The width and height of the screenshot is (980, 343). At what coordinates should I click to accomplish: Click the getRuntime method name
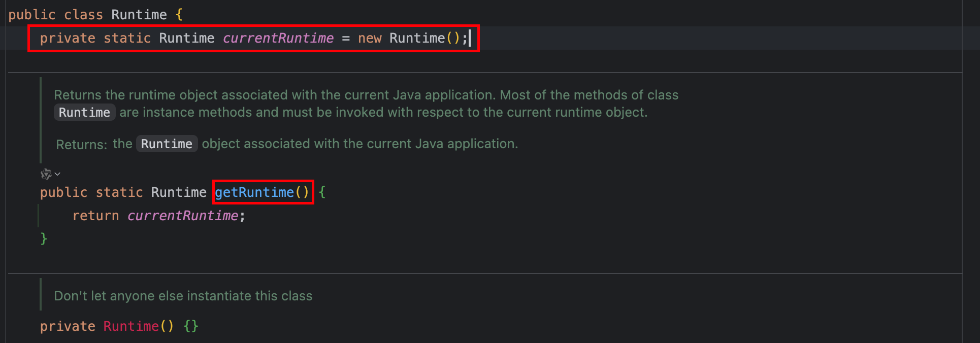254,192
